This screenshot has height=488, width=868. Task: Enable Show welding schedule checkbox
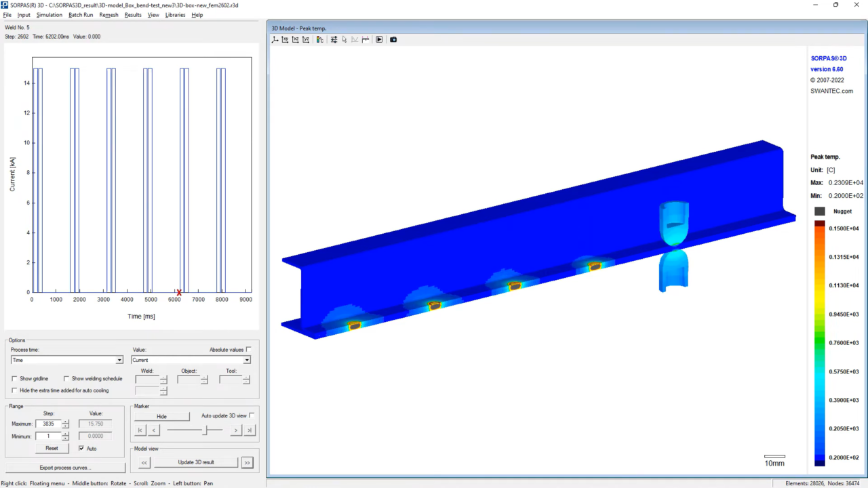[x=66, y=379]
